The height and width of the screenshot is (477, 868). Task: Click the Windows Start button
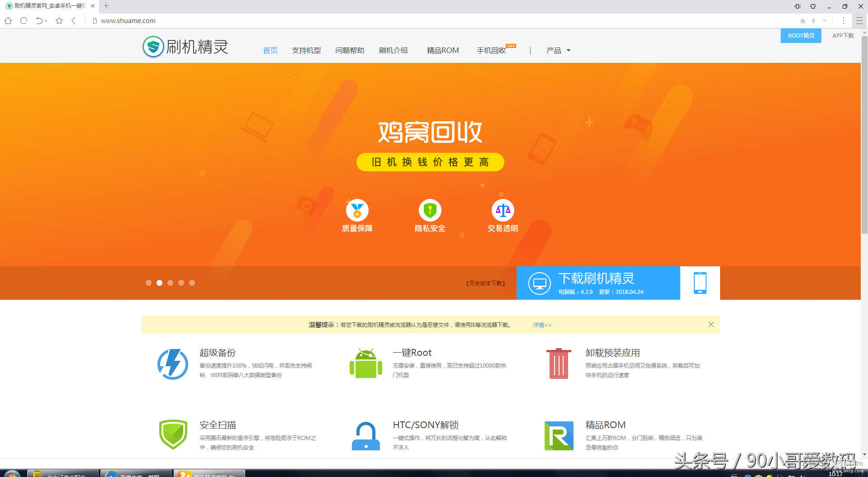tap(12, 474)
